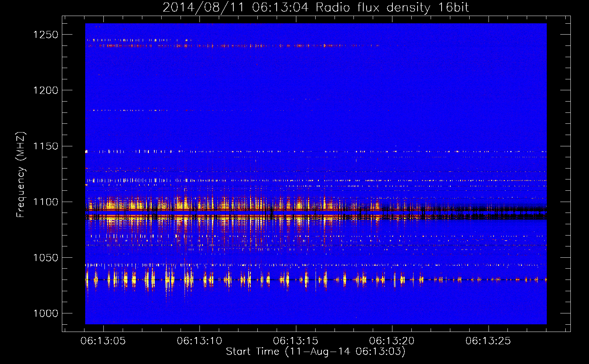Image resolution: width=589 pixels, height=364 pixels.
Task: Select the 1050 frequency tick label
Action: click(x=46, y=258)
